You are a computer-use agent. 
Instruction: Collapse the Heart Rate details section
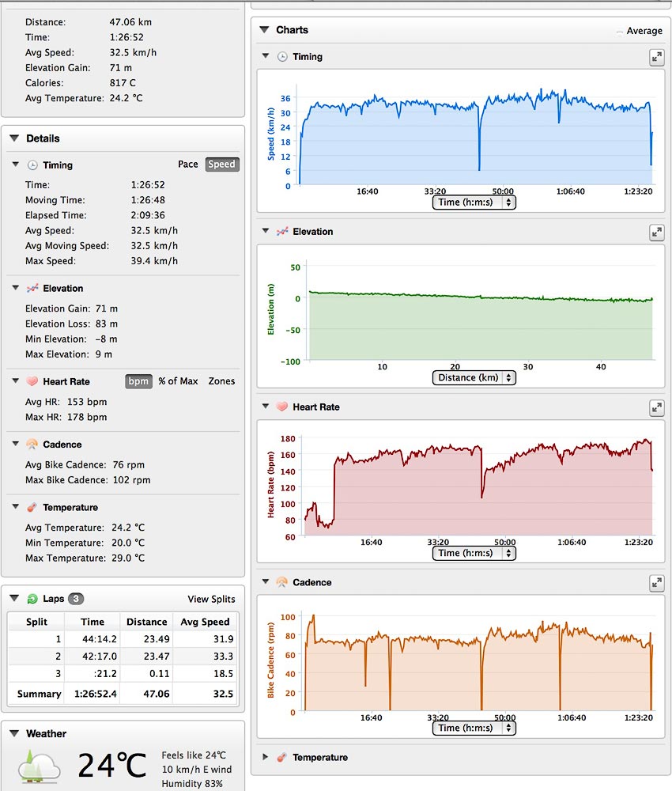pyautogui.click(x=16, y=381)
